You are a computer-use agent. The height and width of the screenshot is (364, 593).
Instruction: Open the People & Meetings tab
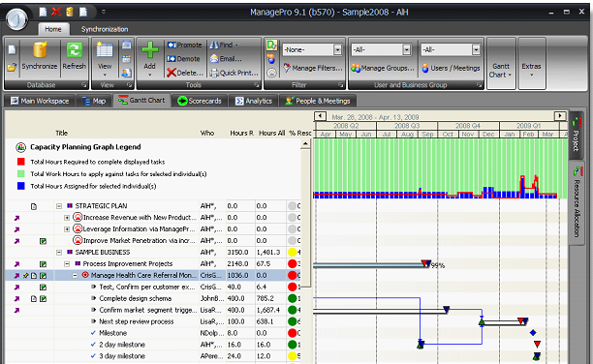317,101
